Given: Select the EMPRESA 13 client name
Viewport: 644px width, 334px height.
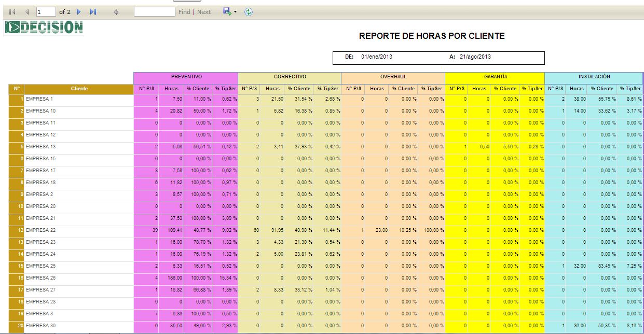Looking at the screenshot, I should pyautogui.click(x=40, y=147).
